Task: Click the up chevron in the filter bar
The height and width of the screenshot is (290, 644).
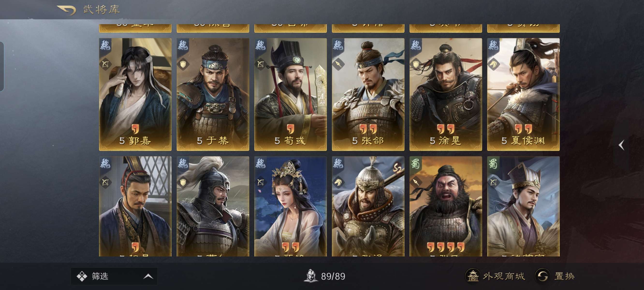Action: (x=148, y=276)
